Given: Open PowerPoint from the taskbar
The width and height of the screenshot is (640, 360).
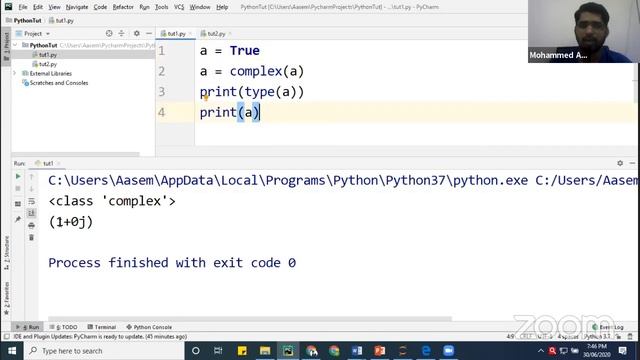Looking at the screenshot, I should 380,351.
